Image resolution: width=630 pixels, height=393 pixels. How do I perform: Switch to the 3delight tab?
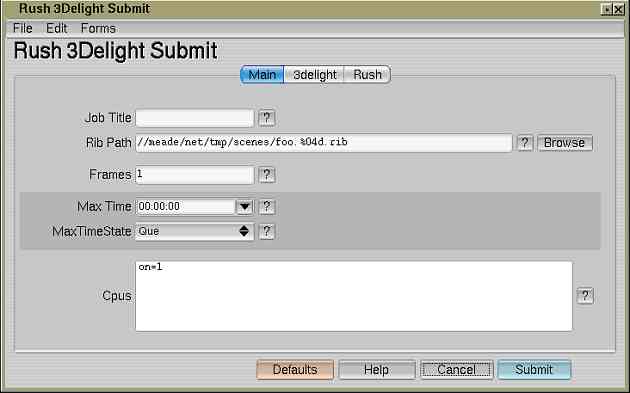coord(314,75)
